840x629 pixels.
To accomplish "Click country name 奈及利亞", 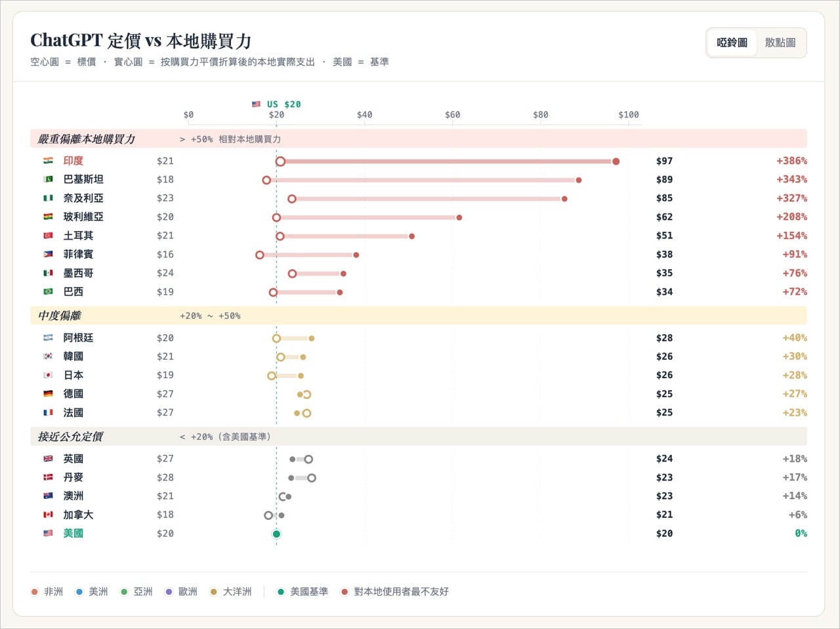I will click(83, 198).
